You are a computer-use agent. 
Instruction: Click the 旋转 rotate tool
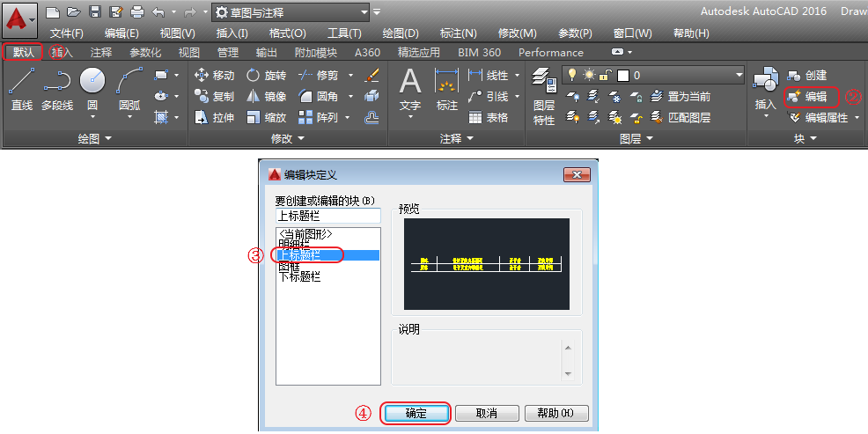coord(266,76)
